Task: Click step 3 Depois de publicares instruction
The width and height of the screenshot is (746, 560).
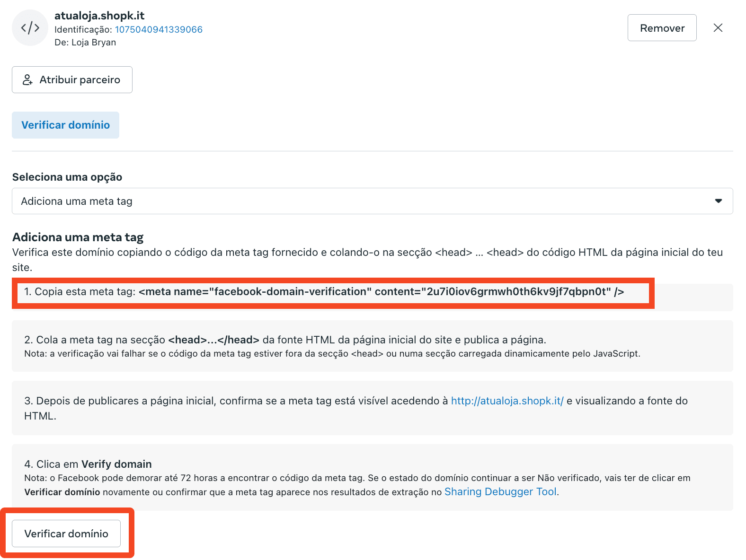Action: tap(237, 401)
